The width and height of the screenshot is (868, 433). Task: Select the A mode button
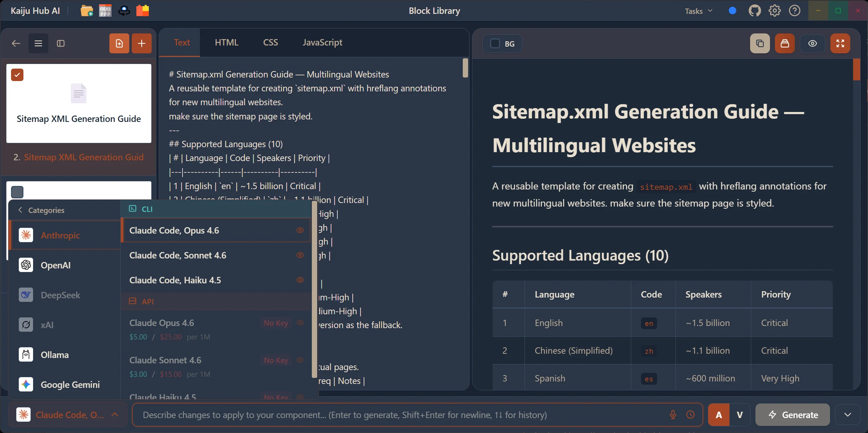click(719, 415)
